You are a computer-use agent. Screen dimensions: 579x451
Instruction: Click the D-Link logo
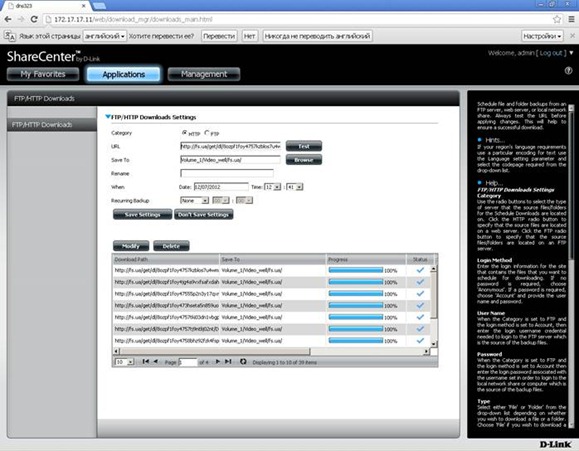555,444
